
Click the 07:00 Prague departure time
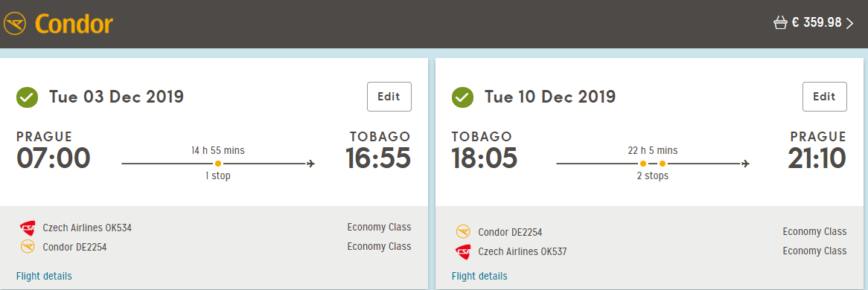[53, 158]
